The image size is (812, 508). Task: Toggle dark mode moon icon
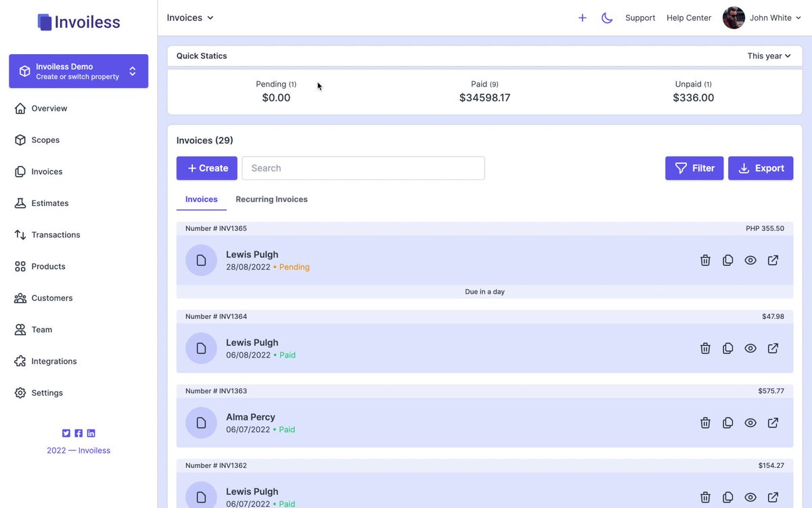607,18
